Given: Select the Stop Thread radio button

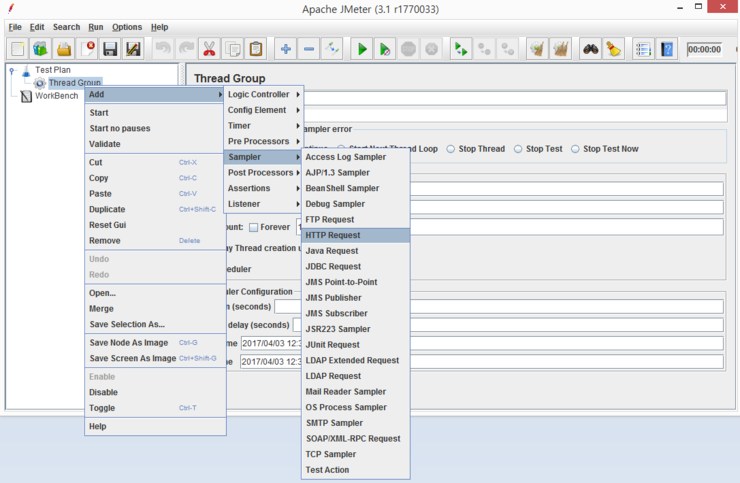Looking at the screenshot, I should [x=451, y=149].
